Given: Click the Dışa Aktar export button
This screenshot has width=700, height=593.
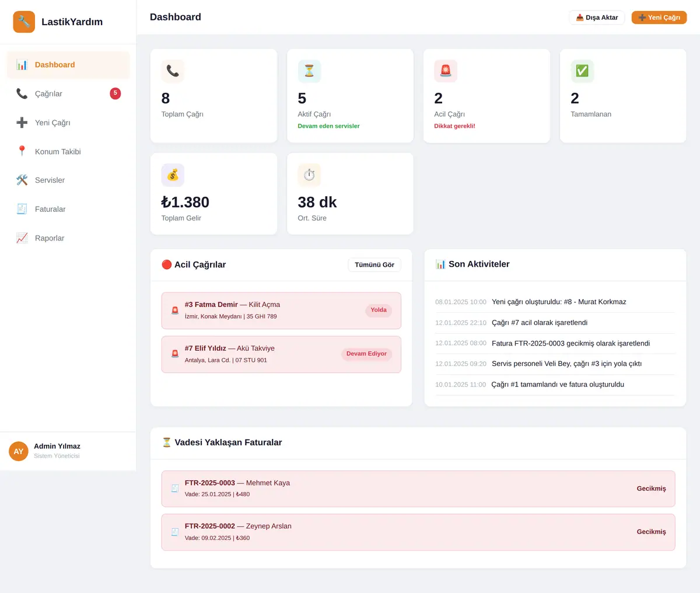Looking at the screenshot, I should tap(597, 18).
